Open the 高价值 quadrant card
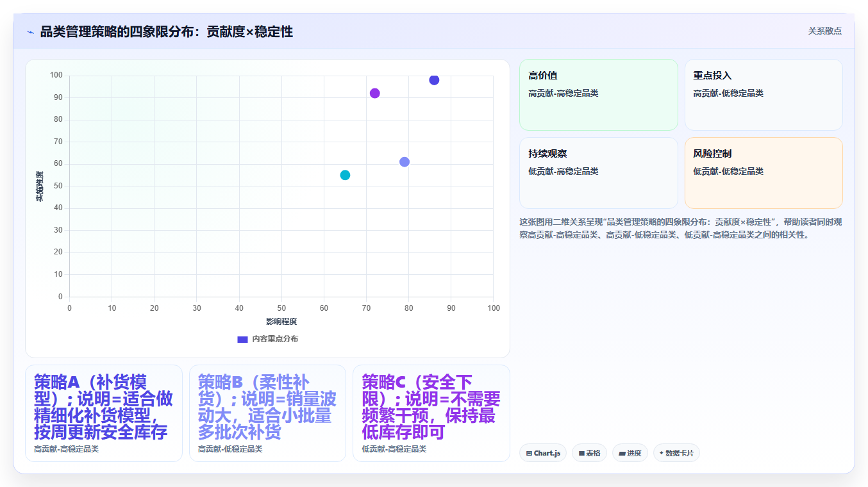Screen dimensions: 868x487 click(x=599, y=95)
